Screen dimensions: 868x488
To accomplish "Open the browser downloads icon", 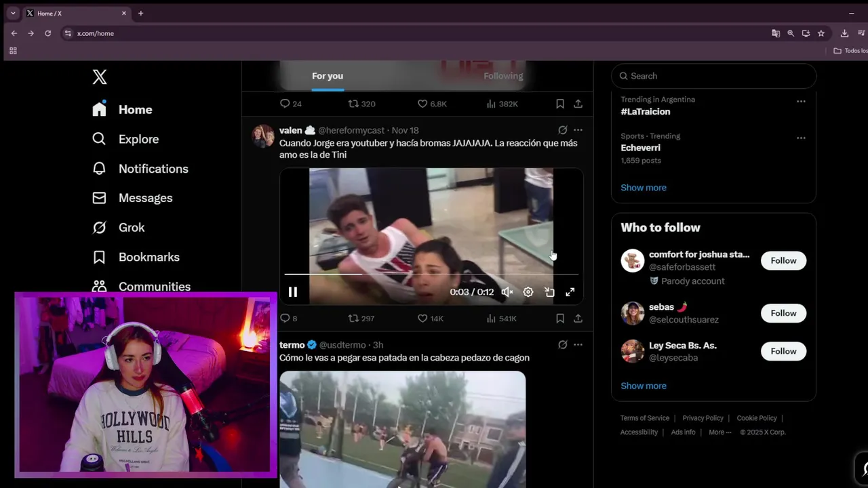I will [844, 33].
